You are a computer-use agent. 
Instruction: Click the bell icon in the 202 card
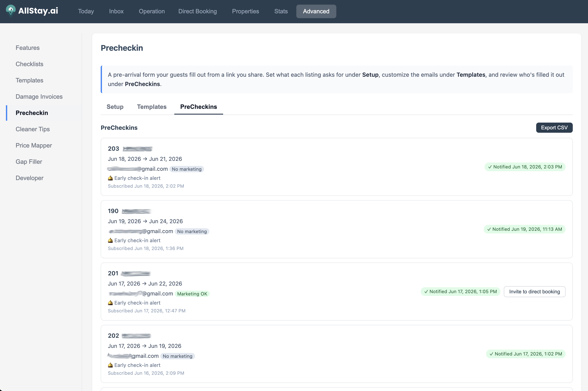pyautogui.click(x=110, y=365)
